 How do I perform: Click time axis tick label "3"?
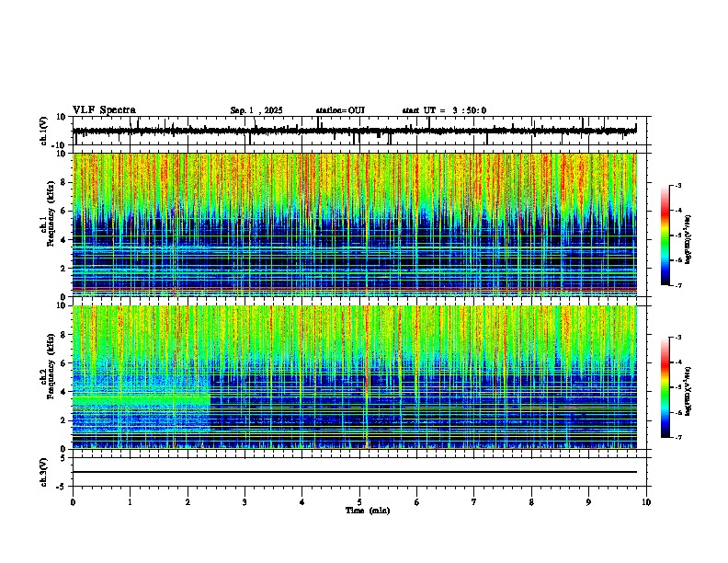(245, 502)
